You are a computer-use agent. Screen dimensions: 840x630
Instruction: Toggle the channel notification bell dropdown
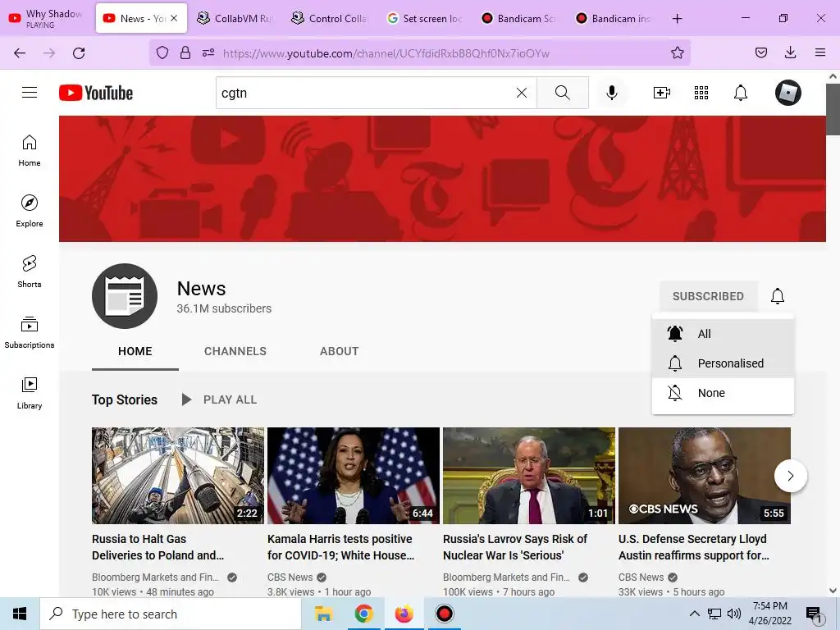click(778, 295)
